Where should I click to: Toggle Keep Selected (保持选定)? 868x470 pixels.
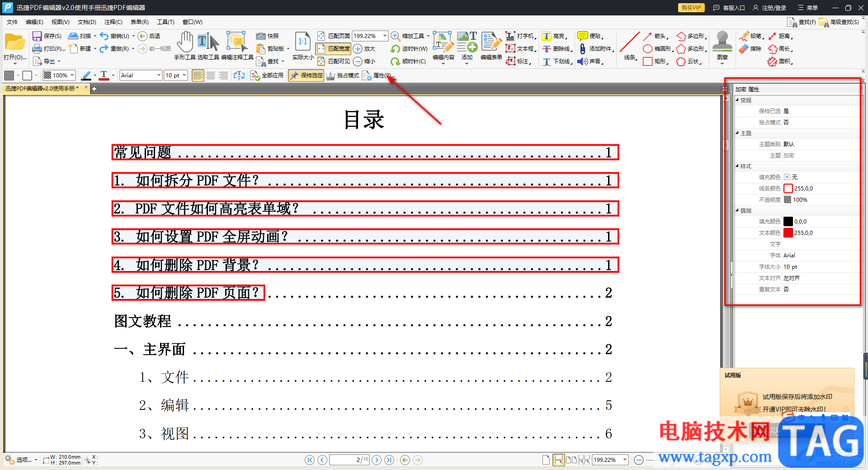(306, 76)
